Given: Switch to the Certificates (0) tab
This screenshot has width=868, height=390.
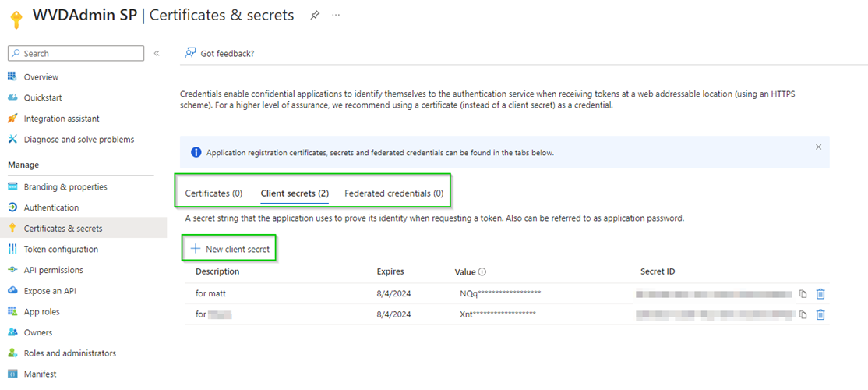Looking at the screenshot, I should tap(213, 193).
